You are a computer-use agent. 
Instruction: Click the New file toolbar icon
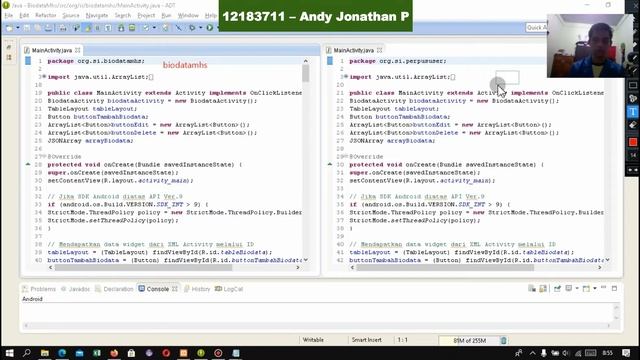(x=9, y=28)
